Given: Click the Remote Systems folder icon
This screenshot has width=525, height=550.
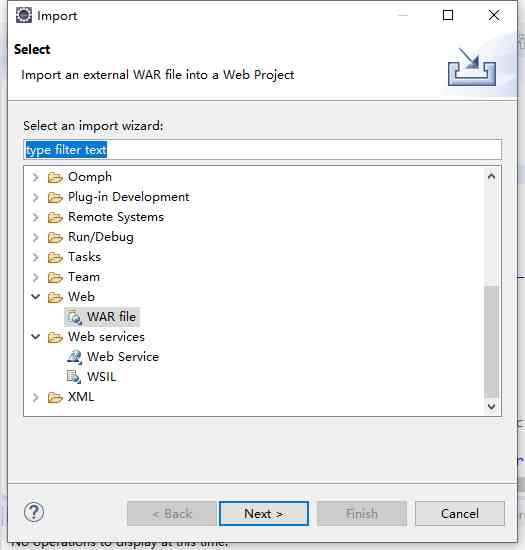Looking at the screenshot, I should (55, 217).
